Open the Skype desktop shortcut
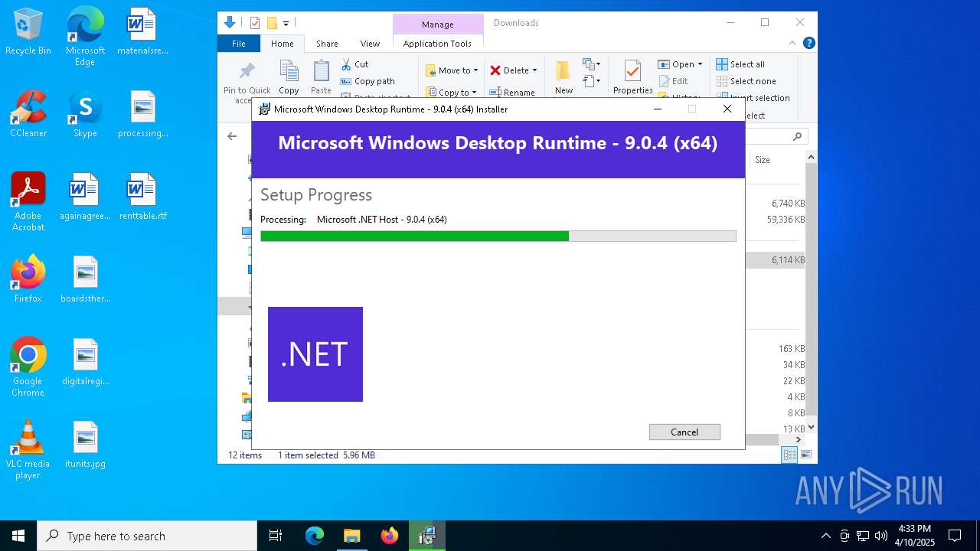The height and width of the screenshot is (551, 980). click(85, 115)
